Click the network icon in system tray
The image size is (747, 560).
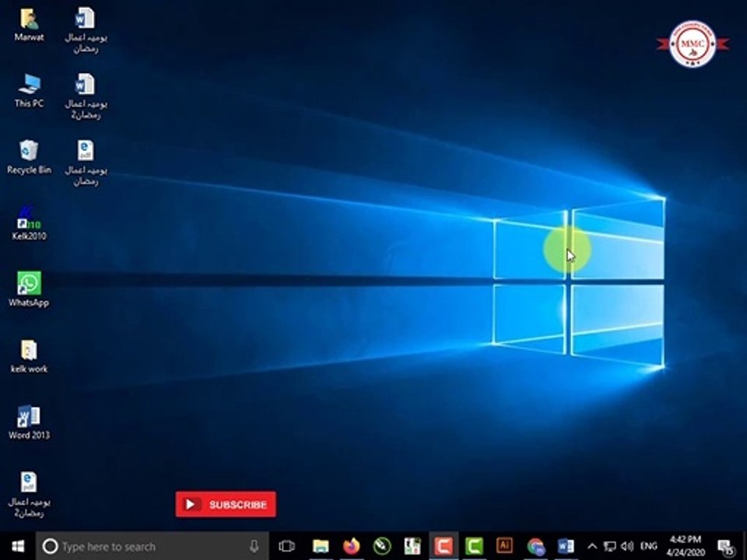(610, 546)
